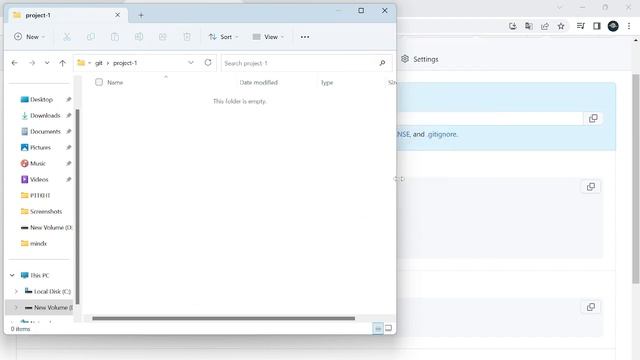Open the browser reading list icon
This screenshot has width=640, height=360.
tap(580, 26)
